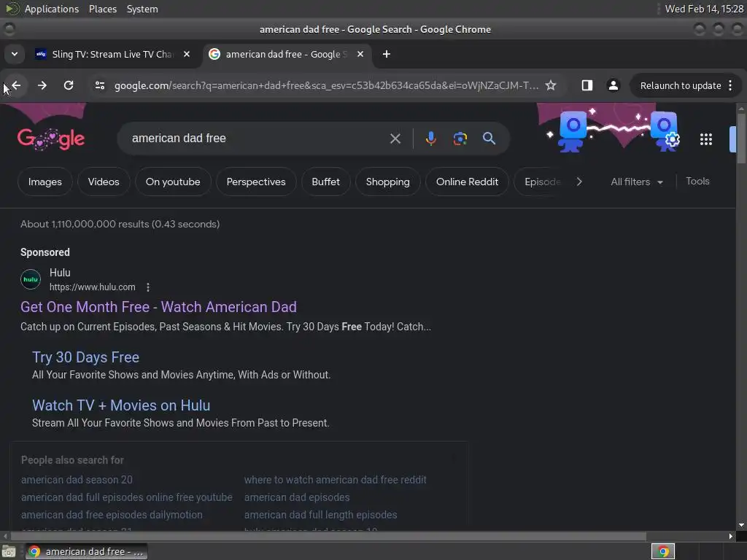747x560 pixels.
Task: Select the Online Reddit filter chip
Action: (x=468, y=182)
